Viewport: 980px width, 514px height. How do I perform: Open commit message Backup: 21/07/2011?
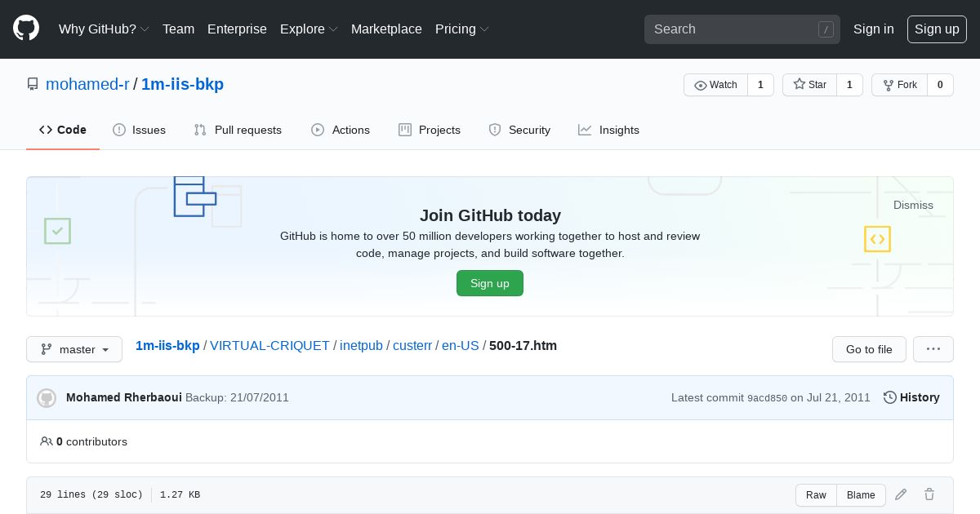click(237, 397)
